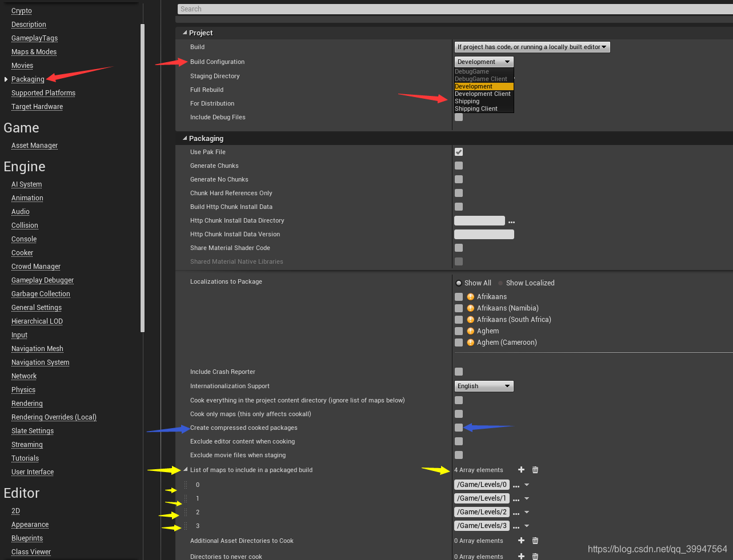
Task: Click the category list scrollbar
Action: (x=142, y=177)
